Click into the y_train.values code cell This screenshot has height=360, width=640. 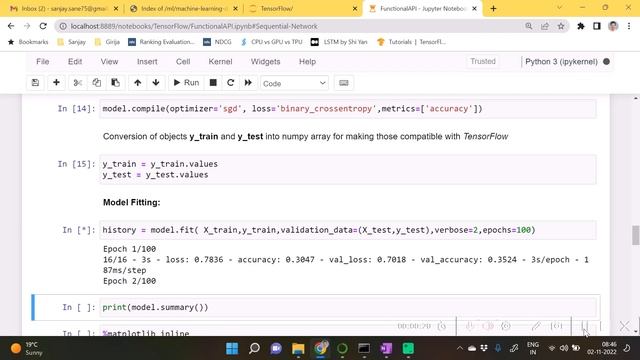tap(348, 169)
